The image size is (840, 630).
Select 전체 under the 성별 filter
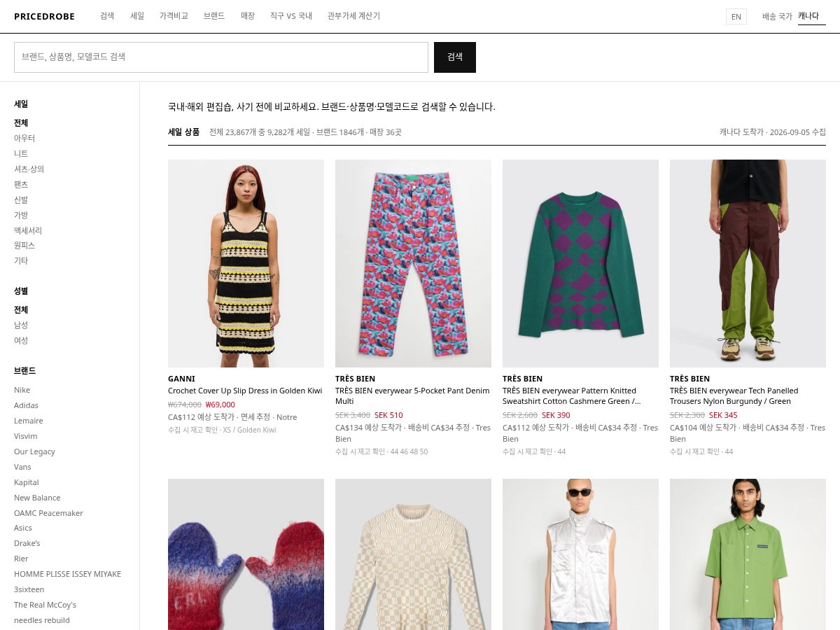[21, 309]
